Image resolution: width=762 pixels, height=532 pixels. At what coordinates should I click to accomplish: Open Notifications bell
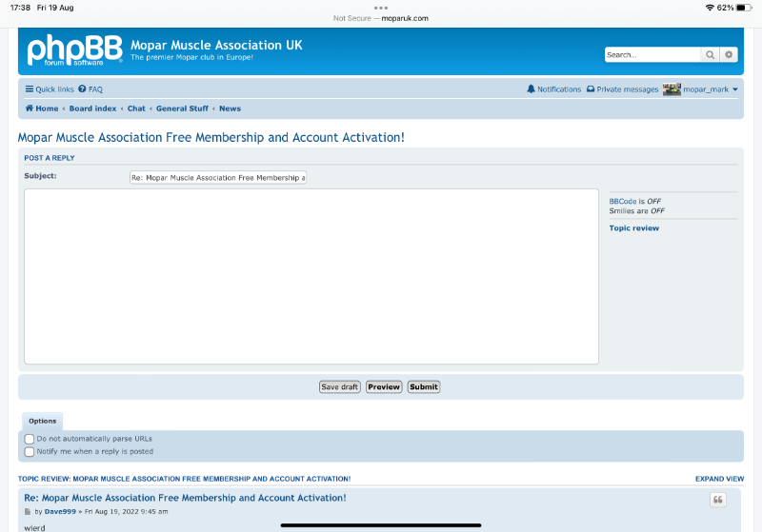[x=553, y=89]
